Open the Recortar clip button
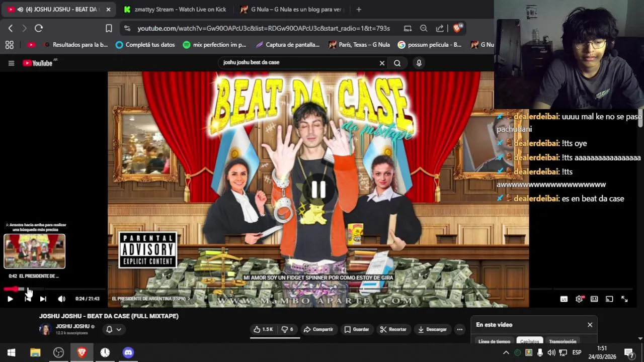Screen dimensions: 644x362 click(x=393, y=329)
